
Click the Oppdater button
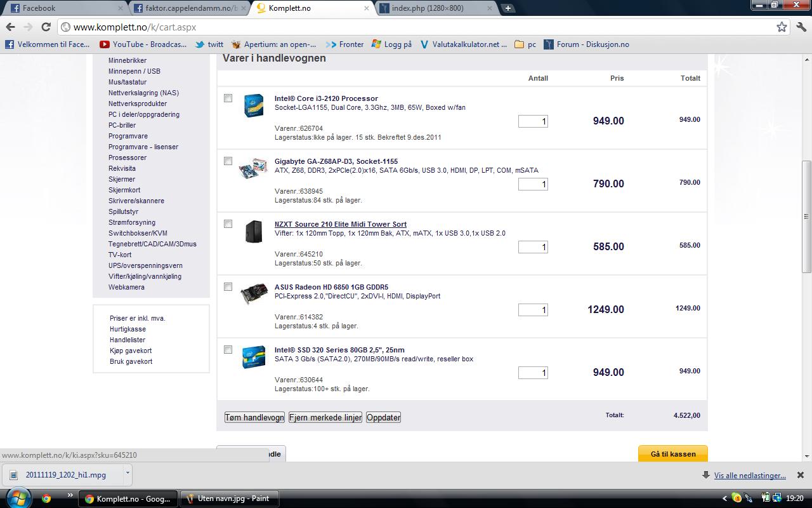click(384, 417)
